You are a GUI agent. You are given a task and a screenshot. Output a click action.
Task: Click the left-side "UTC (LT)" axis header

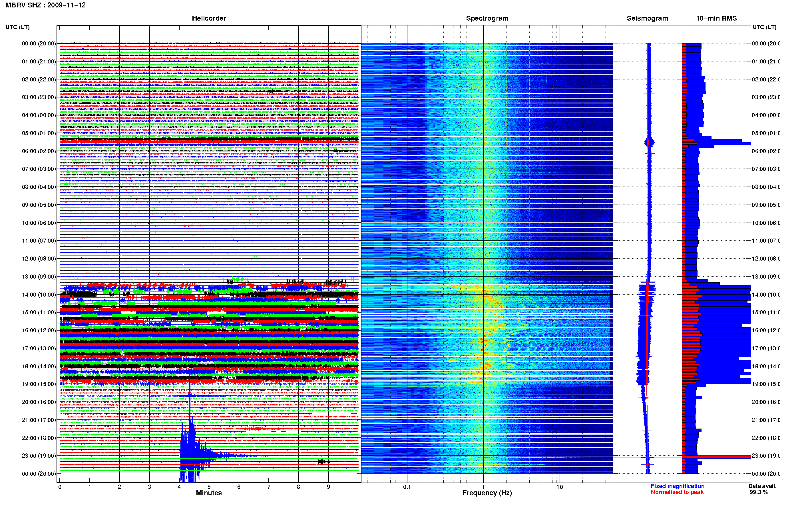pos(17,27)
